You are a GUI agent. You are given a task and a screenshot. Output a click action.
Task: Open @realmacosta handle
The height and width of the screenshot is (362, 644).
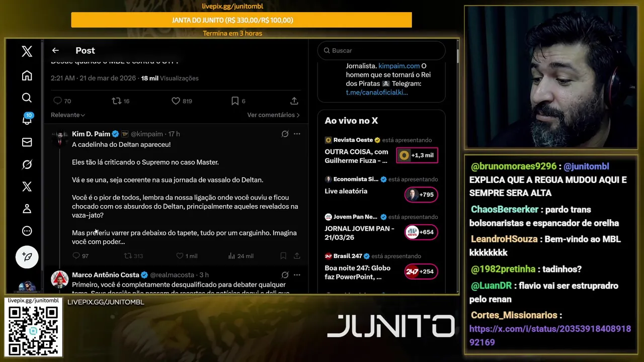172,275
